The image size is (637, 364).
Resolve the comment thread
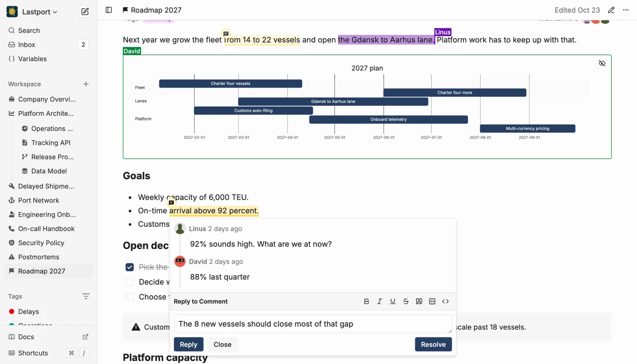(x=433, y=345)
